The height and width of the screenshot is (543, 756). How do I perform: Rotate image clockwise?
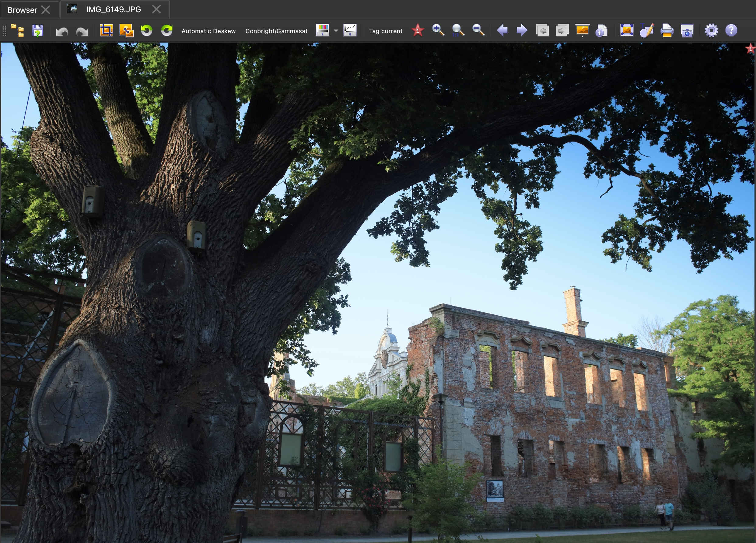(x=167, y=31)
